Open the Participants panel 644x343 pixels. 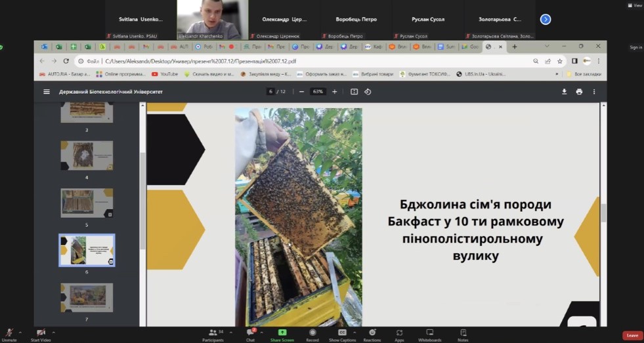(x=213, y=334)
